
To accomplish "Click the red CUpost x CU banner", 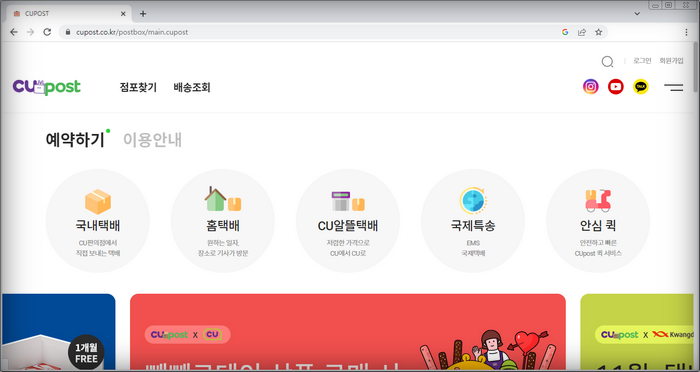I will pos(348,331).
